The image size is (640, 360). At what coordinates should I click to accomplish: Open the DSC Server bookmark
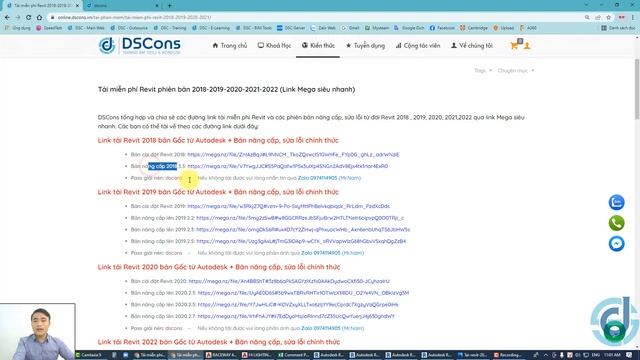(291, 28)
